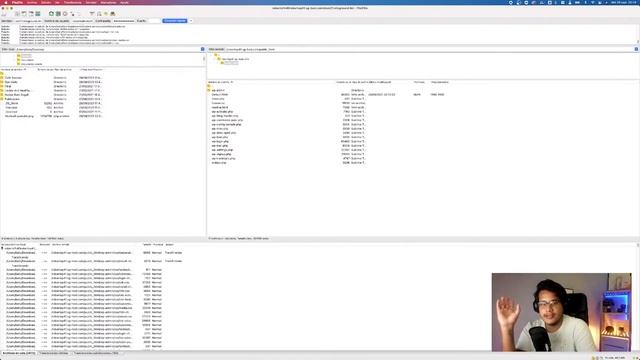Select the wp-admin folder in remote list
The image size is (640, 360).
pos(218,90)
